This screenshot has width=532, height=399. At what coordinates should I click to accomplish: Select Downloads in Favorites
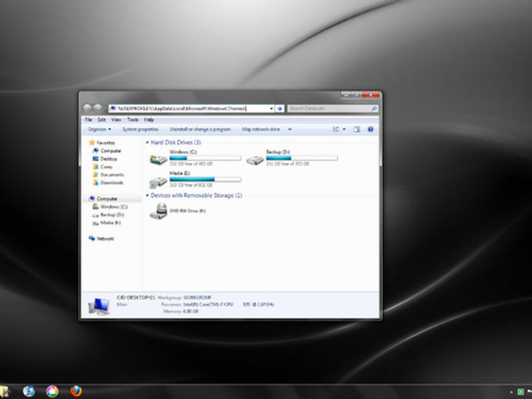click(112, 183)
